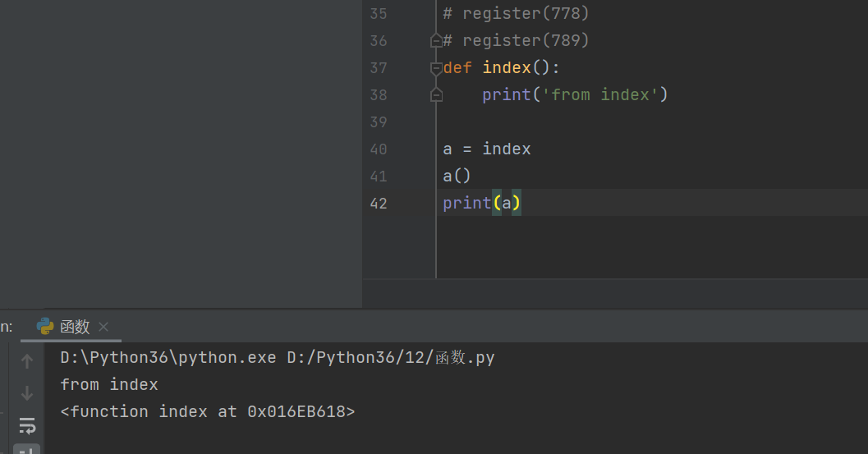The width and height of the screenshot is (868, 454).
Task: Click the down arrow in run console
Action: pyautogui.click(x=26, y=393)
